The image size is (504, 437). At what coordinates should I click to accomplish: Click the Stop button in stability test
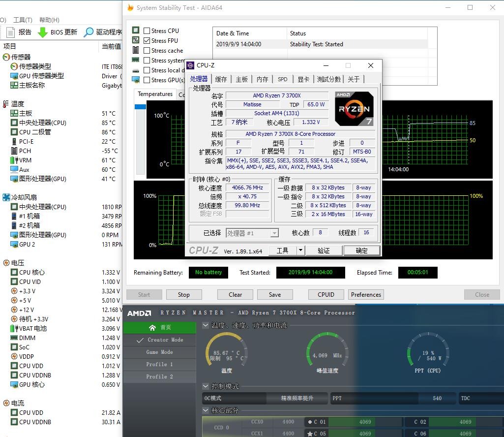click(184, 294)
